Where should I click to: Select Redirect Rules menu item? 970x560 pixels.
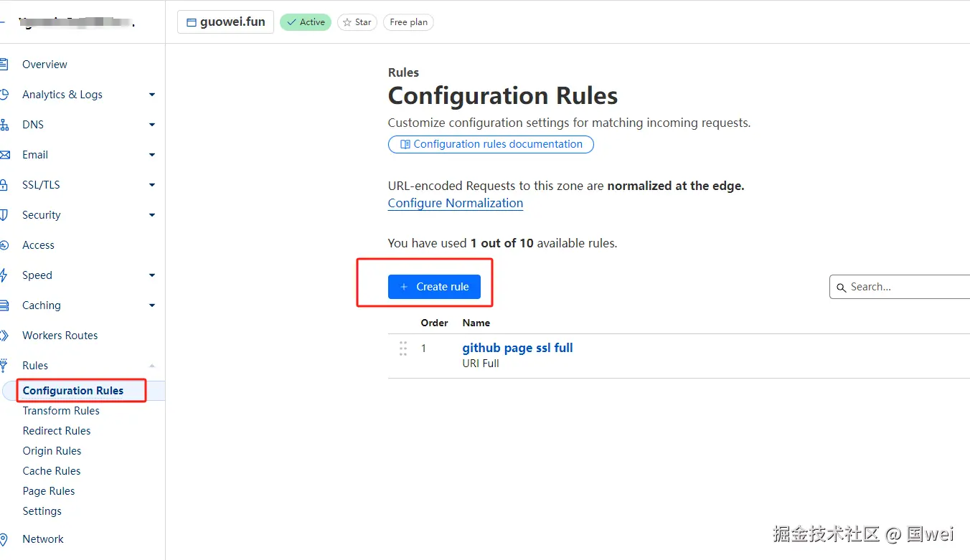click(57, 431)
